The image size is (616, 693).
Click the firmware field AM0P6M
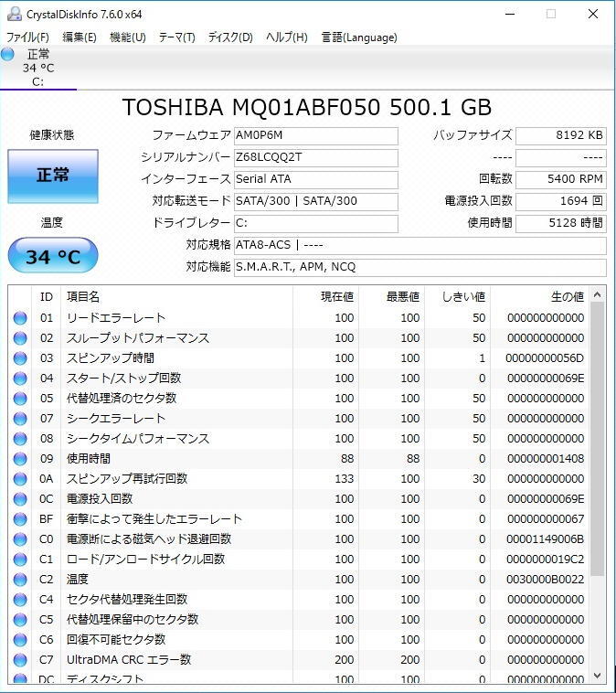(316, 135)
